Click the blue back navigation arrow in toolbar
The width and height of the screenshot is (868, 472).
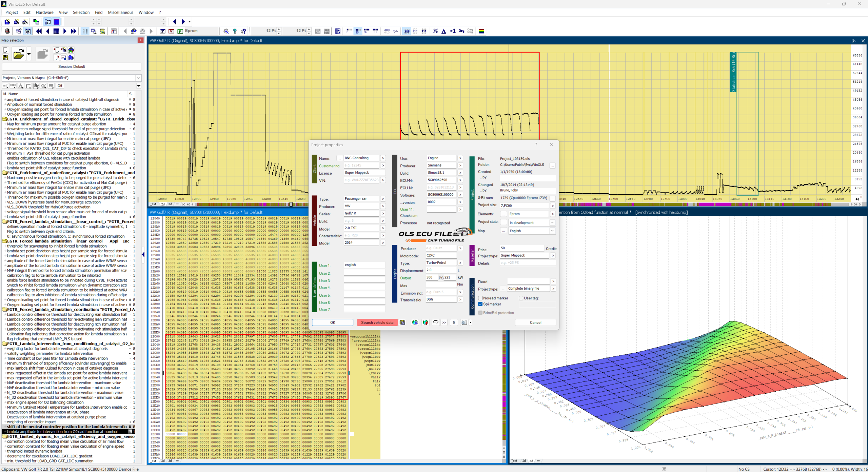(x=175, y=22)
